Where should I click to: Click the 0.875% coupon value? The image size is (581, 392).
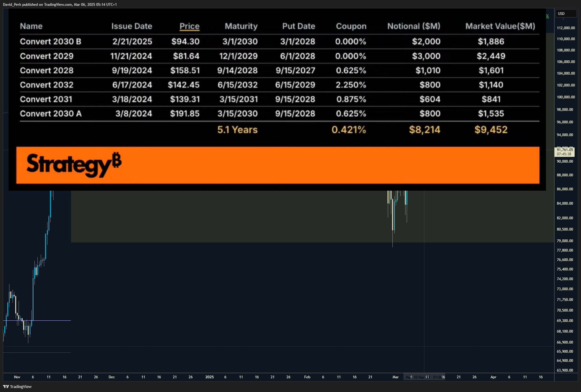point(351,99)
